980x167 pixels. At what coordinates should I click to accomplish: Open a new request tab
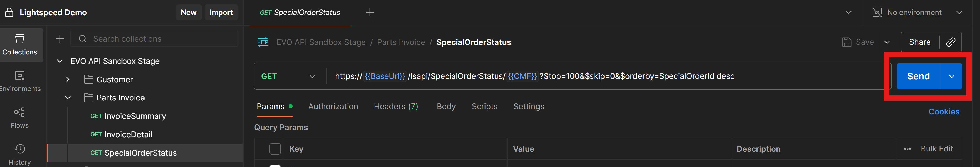(x=369, y=13)
